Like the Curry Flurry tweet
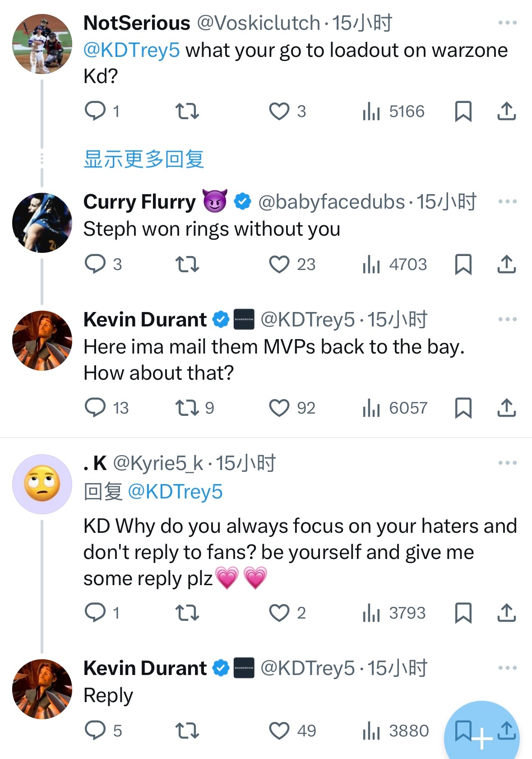Image resolution: width=532 pixels, height=759 pixels. pos(279,264)
